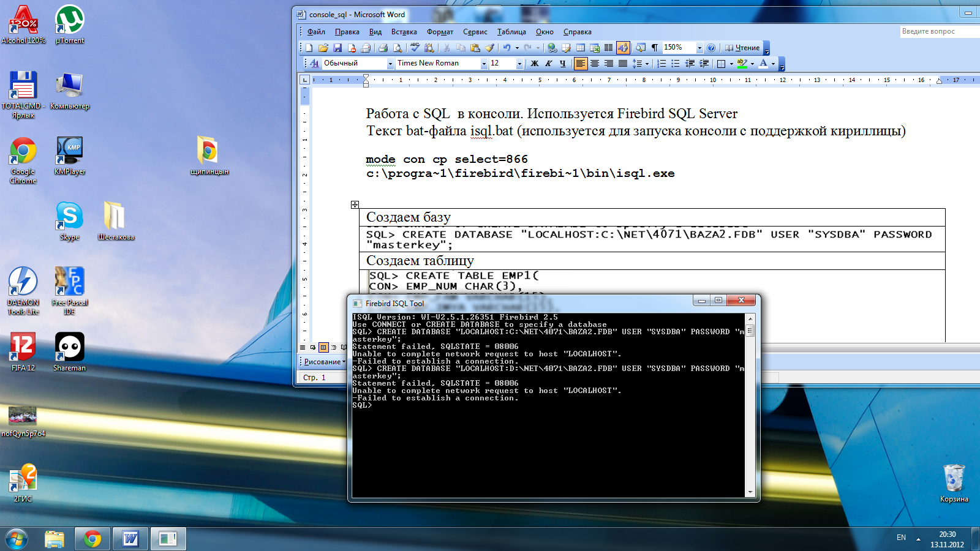This screenshot has width=980, height=551.
Task: Justify the paragraph text
Action: (623, 63)
